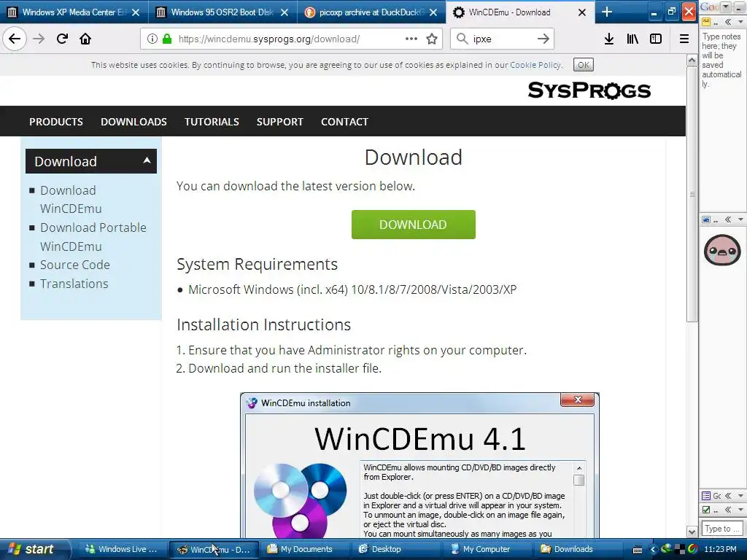Collapse the notes gadget with double chevron

pos(728,21)
